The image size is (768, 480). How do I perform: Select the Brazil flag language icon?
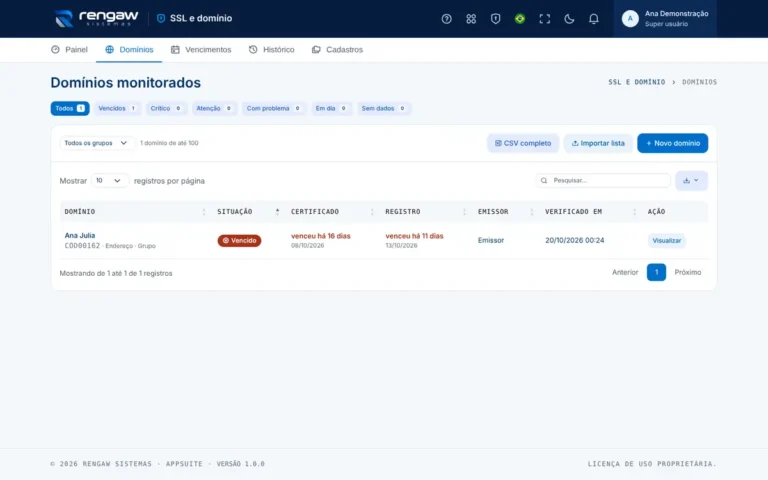point(520,19)
